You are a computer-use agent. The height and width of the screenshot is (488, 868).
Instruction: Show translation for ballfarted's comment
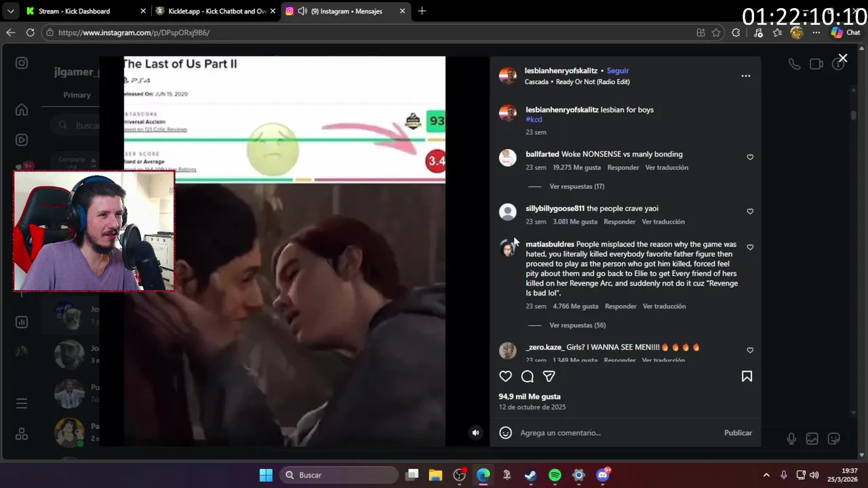point(667,167)
